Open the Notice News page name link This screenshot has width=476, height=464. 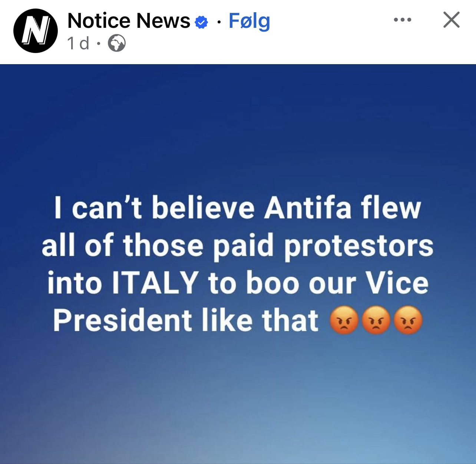tap(129, 21)
